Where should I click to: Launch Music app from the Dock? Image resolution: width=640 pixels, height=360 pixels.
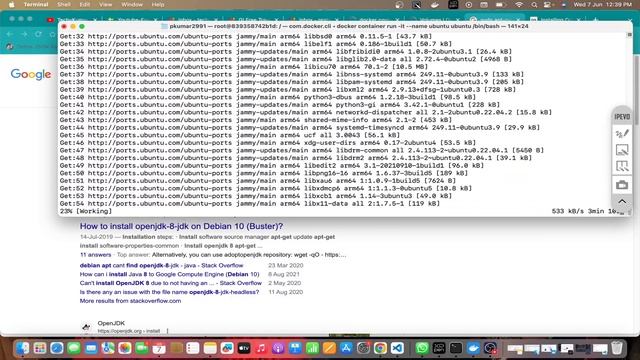click(261, 348)
